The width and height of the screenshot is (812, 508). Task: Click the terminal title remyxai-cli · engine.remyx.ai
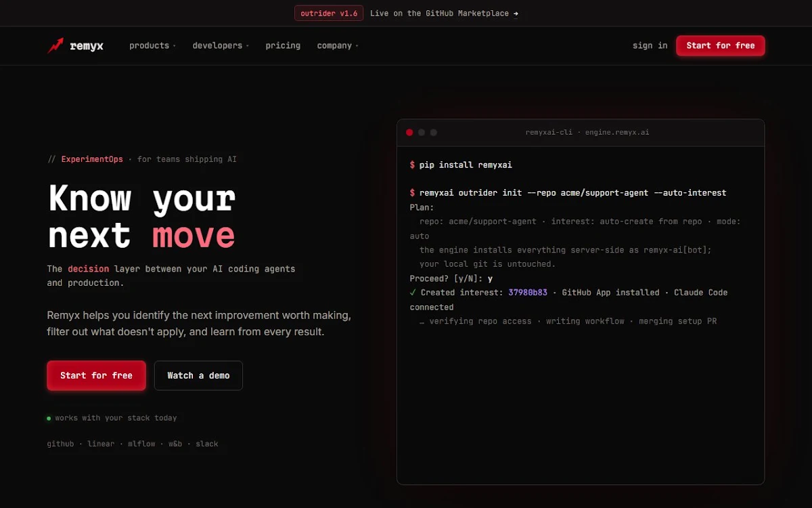[x=587, y=132]
